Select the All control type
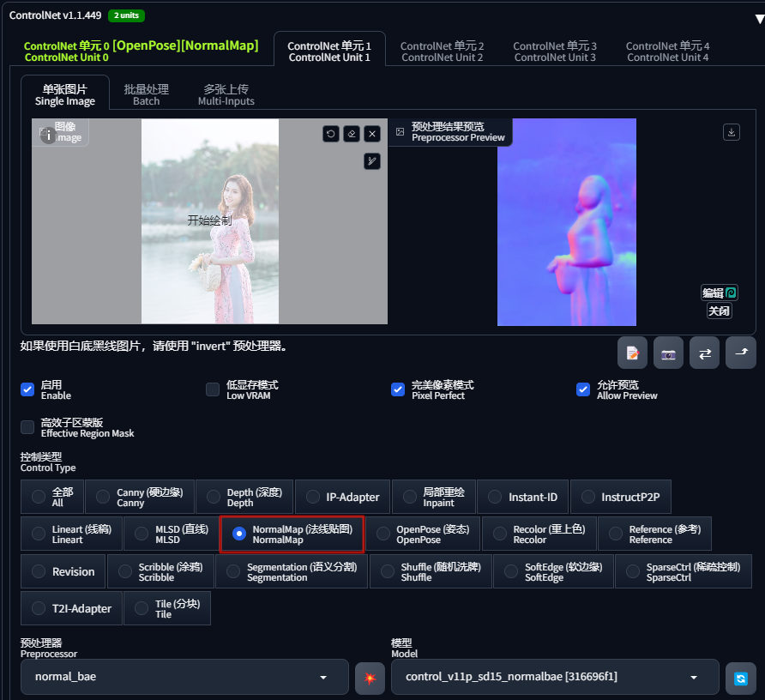The width and height of the screenshot is (765, 700). [x=52, y=497]
